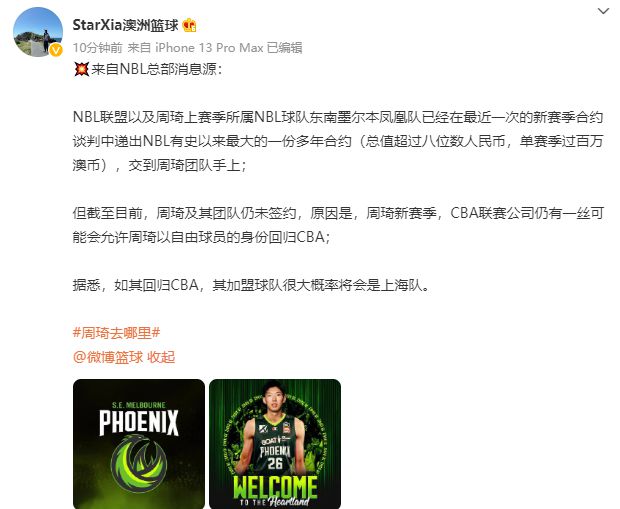The image size is (620, 509).
Task: Open iPhone 13 Pro Max source link
Action: pyautogui.click(x=209, y=48)
